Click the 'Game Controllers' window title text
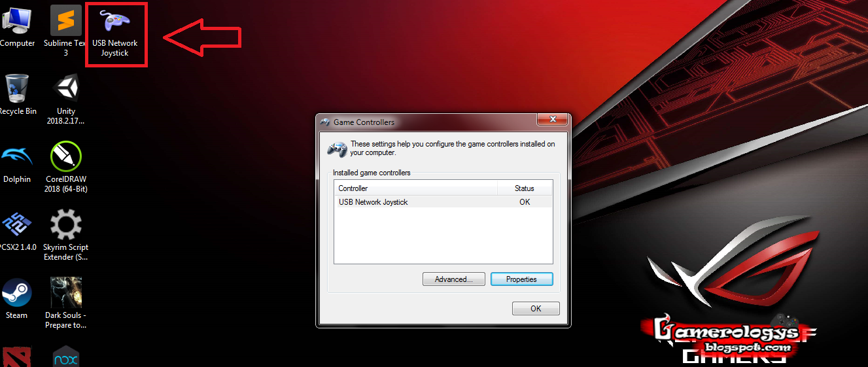This screenshot has width=868, height=367. pyautogui.click(x=364, y=122)
